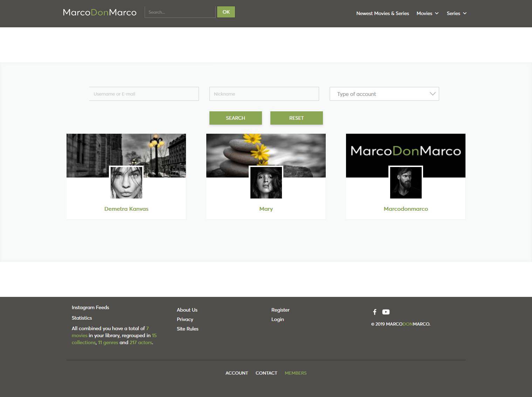
Task: Focus the Username or E-mail field
Action: (144, 94)
